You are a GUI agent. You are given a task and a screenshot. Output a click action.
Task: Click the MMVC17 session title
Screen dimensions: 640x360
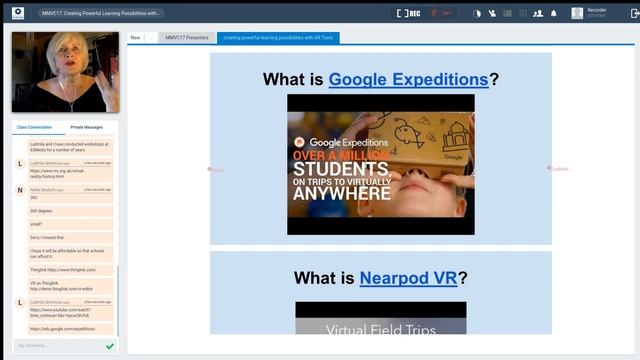[x=100, y=13]
